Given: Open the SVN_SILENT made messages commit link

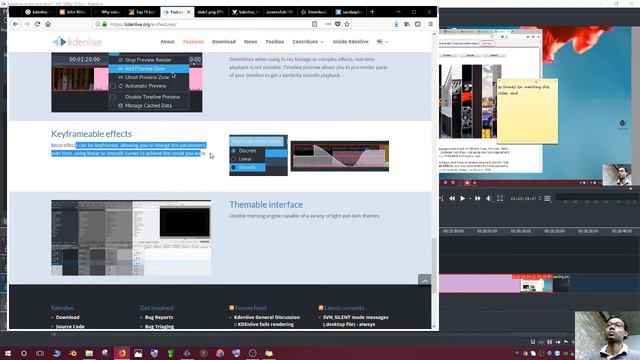Looking at the screenshot, I should (356, 317).
